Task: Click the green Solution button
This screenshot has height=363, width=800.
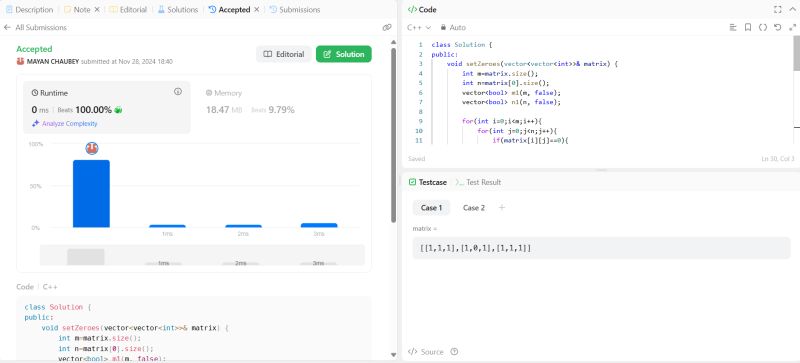Action: tap(344, 54)
